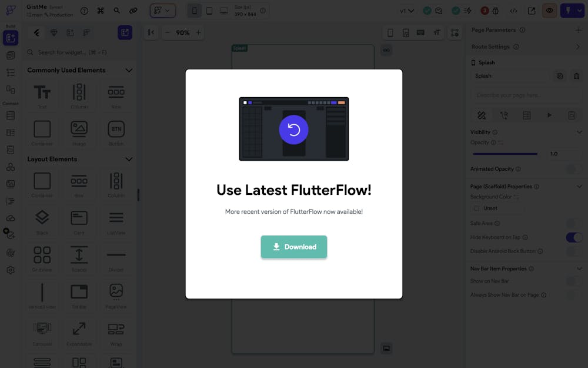The width and height of the screenshot is (588, 368).
Task: Adjust the Opacity slider
Action: point(505,154)
